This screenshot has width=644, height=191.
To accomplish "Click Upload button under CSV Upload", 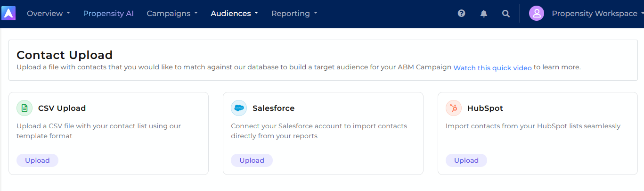I will (x=37, y=160).
